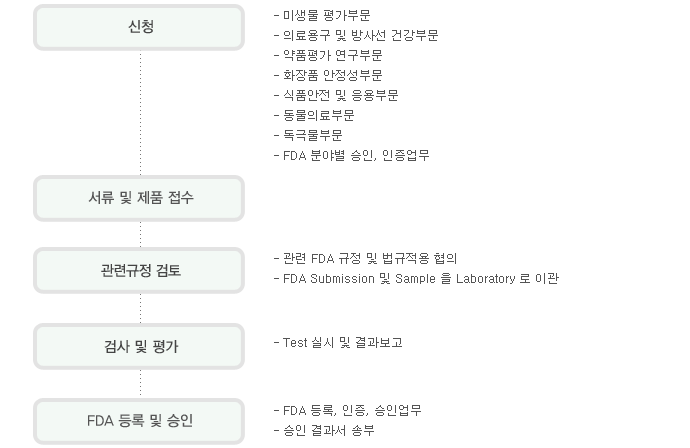
Task: Select the 서류 및 제품 접수 box
Action: (x=139, y=198)
